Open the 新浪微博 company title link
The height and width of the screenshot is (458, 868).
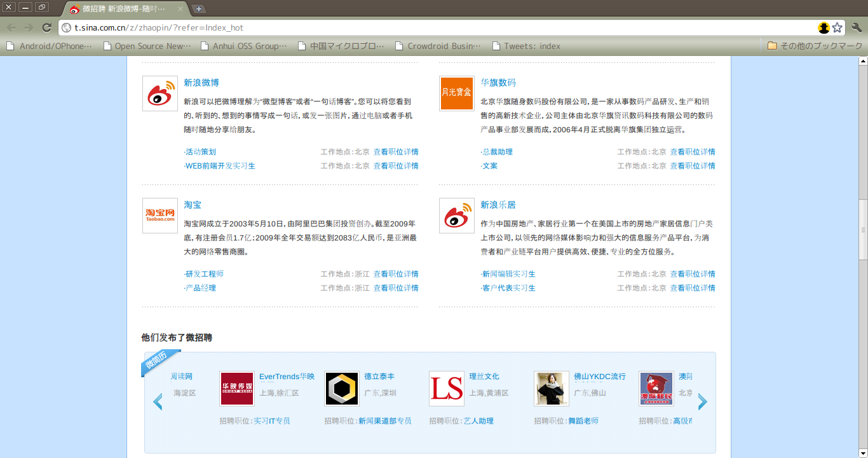pyautogui.click(x=201, y=83)
